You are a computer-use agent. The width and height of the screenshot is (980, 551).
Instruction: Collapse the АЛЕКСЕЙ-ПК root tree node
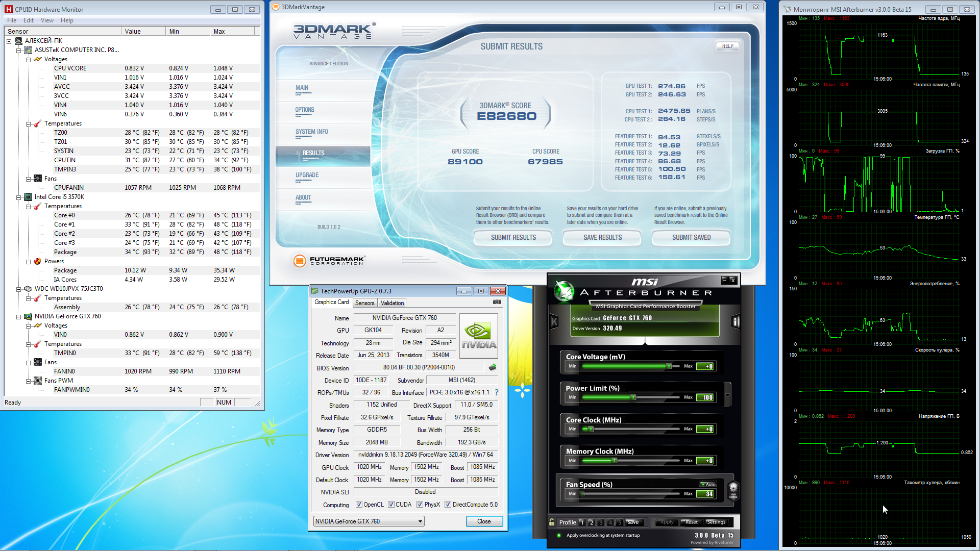click(9, 41)
